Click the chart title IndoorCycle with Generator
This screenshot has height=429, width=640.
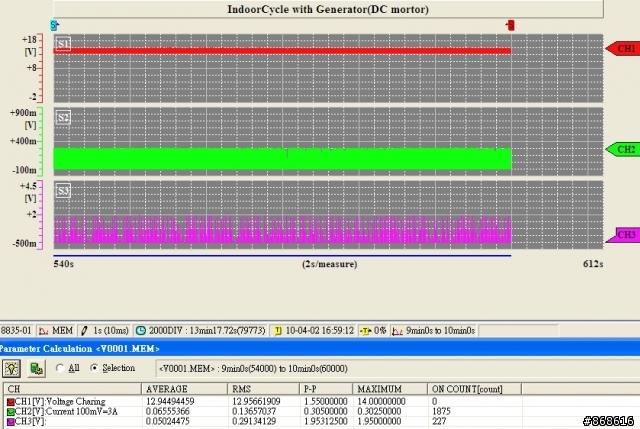coord(328,9)
